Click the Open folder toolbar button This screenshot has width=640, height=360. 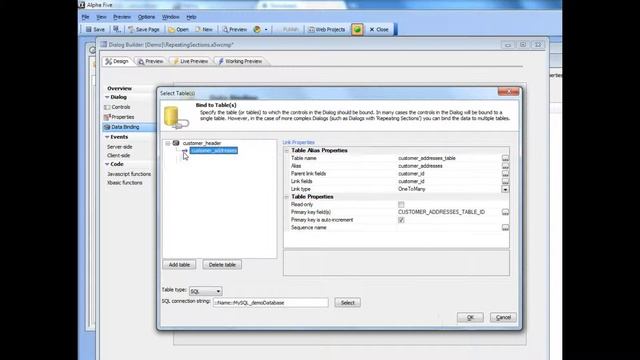(178, 29)
